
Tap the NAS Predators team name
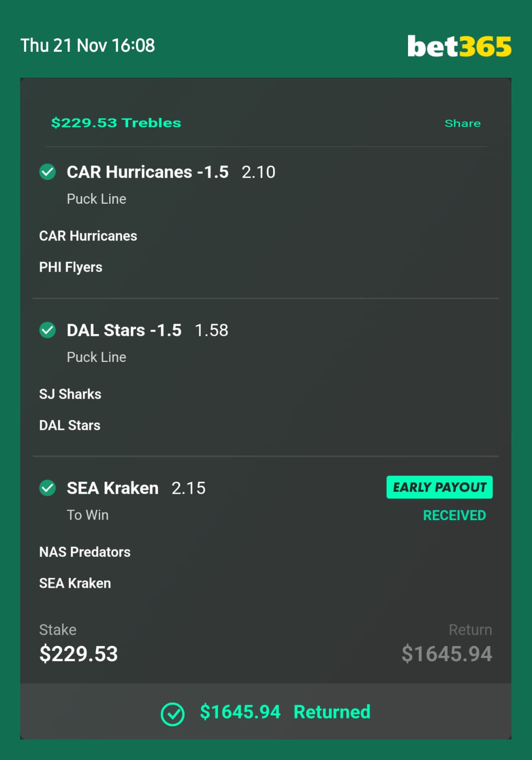pyautogui.click(x=85, y=552)
